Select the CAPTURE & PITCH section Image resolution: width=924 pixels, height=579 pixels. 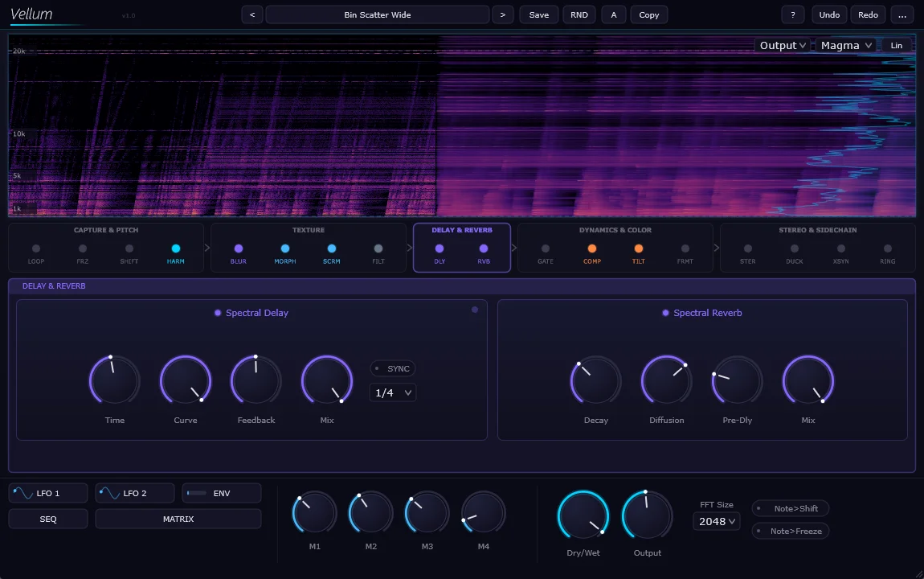pyautogui.click(x=106, y=230)
